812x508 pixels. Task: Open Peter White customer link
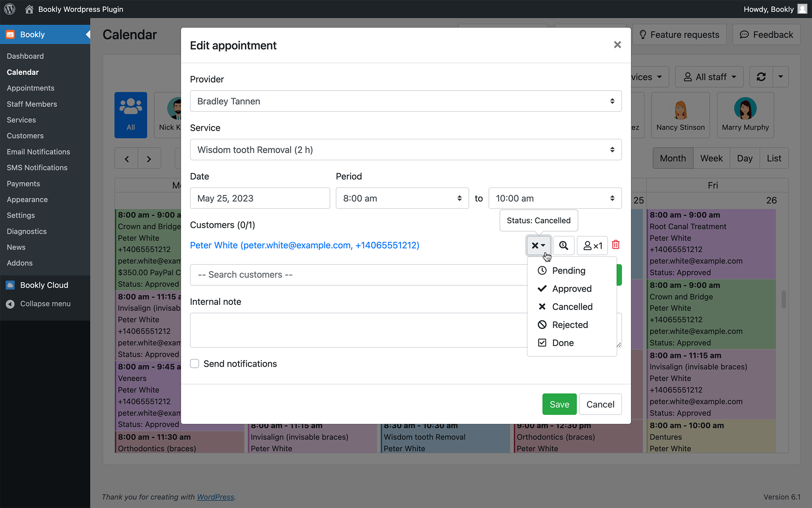(304, 245)
